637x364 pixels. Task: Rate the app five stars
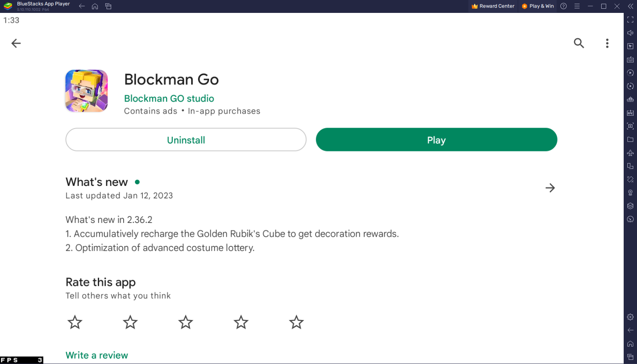tap(296, 322)
